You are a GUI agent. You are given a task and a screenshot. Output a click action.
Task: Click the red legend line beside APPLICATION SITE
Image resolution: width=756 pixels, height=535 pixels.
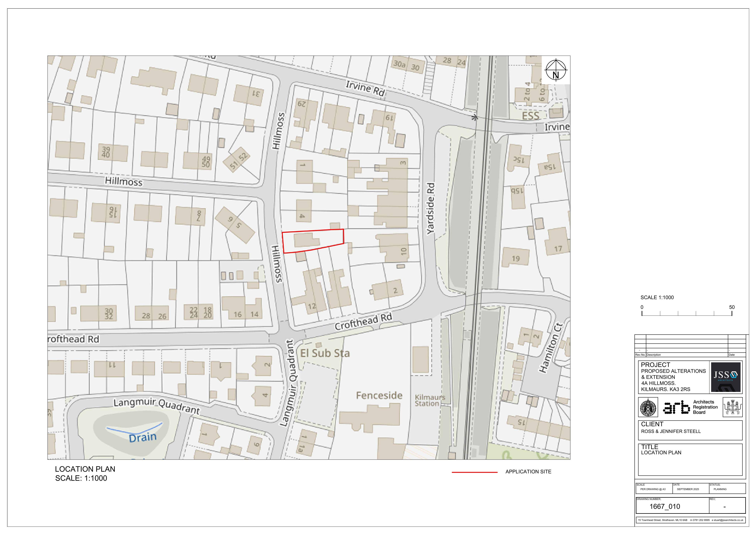tap(475, 472)
